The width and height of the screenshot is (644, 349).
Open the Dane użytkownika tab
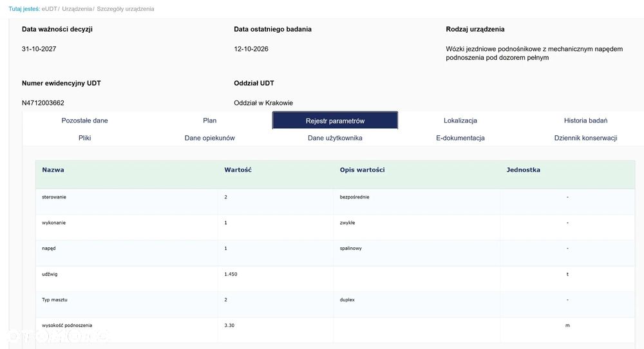(x=335, y=138)
